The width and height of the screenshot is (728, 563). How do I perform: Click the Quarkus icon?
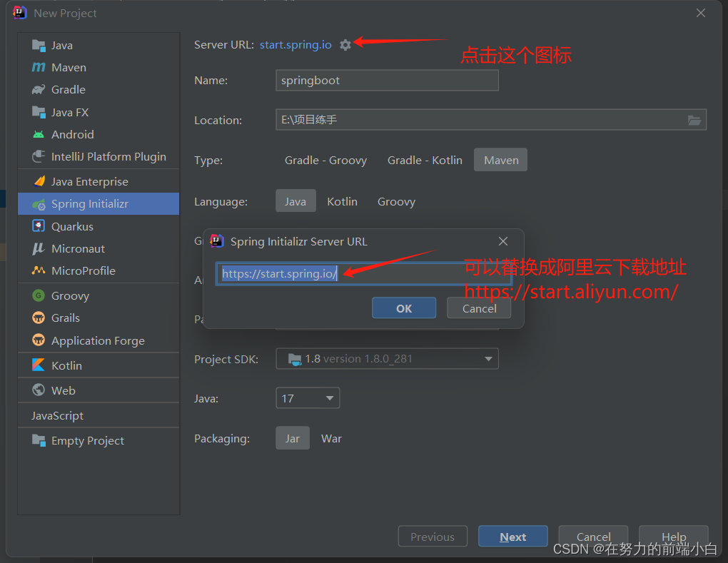pos(39,226)
